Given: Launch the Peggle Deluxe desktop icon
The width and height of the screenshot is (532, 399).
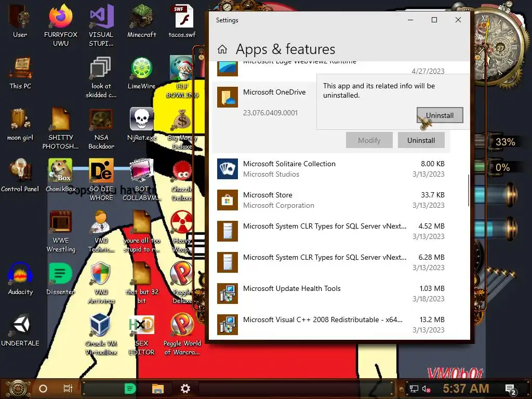Looking at the screenshot, I should tap(182, 283).
